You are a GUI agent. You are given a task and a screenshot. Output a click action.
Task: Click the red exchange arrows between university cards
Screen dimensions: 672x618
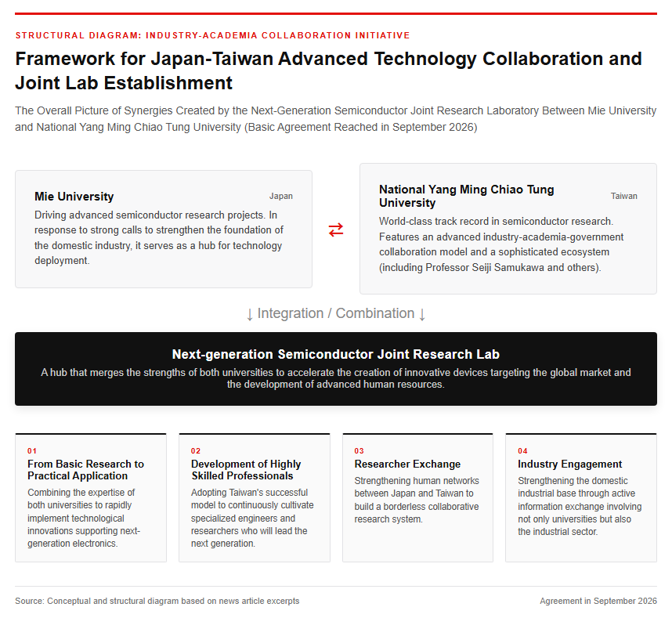pyautogui.click(x=335, y=229)
